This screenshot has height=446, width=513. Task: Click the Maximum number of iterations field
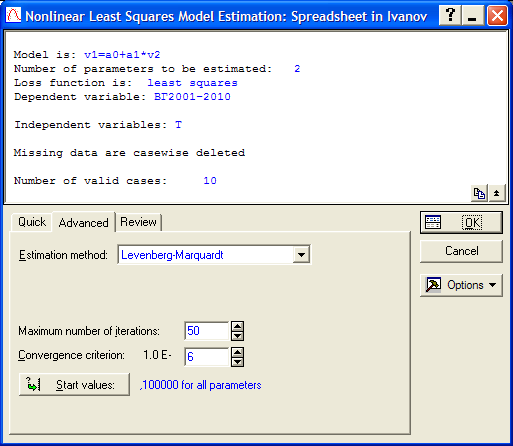coord(206,331)
